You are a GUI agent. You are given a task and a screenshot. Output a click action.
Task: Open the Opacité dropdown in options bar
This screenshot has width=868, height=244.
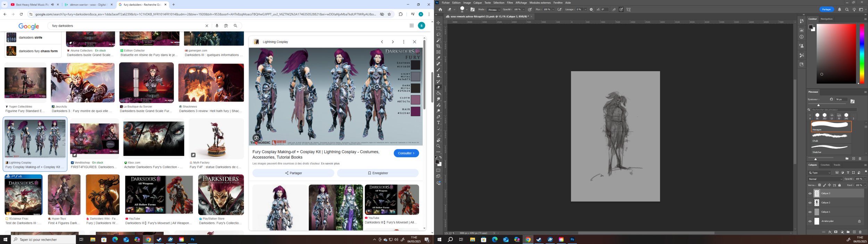tap(524, 10)
